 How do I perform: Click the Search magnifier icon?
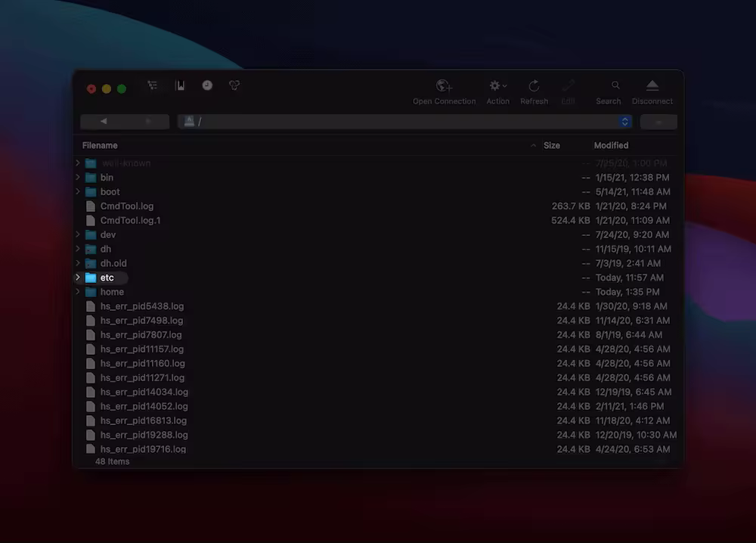tap(615, 85)
